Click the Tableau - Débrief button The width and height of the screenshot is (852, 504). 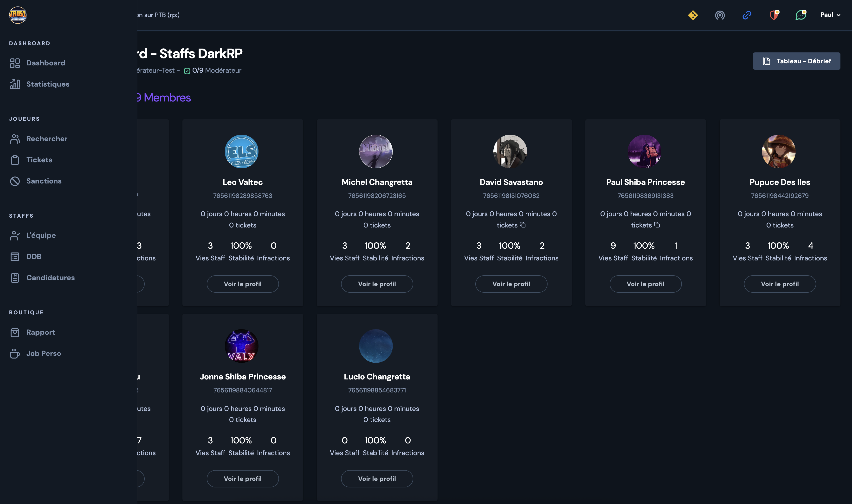pyautogui.click(x=796, y=61)
